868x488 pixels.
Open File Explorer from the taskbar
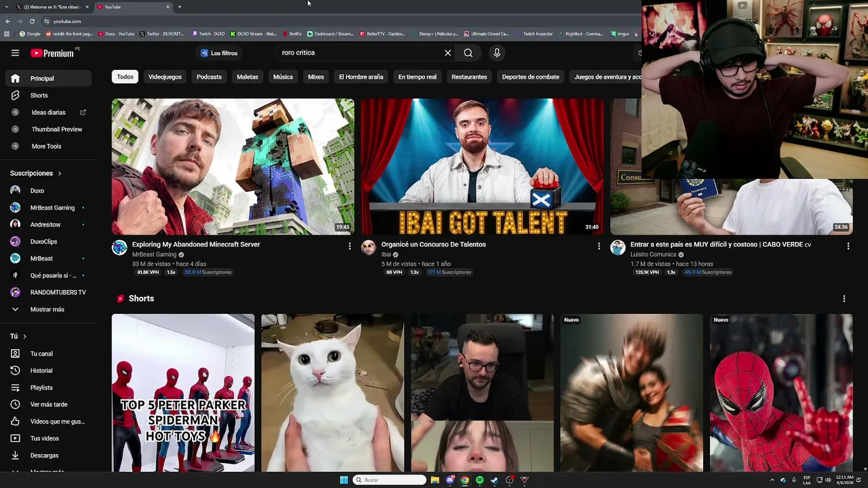pos(435,480)
